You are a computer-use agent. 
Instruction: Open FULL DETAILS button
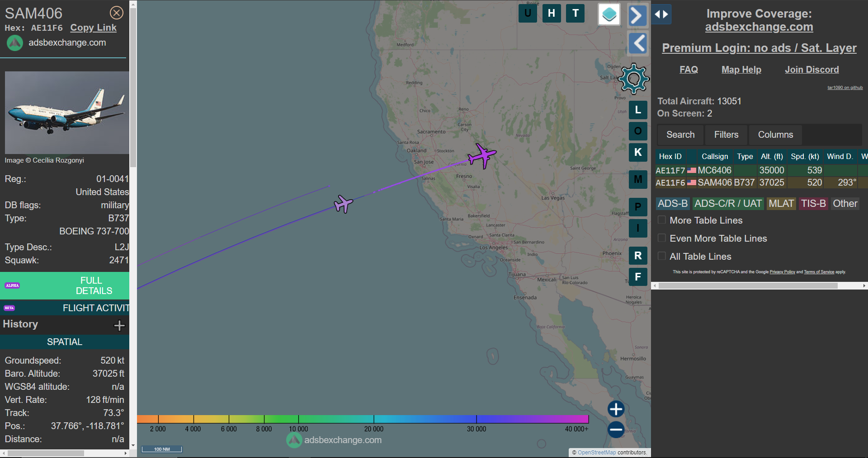tap(65, 285)
